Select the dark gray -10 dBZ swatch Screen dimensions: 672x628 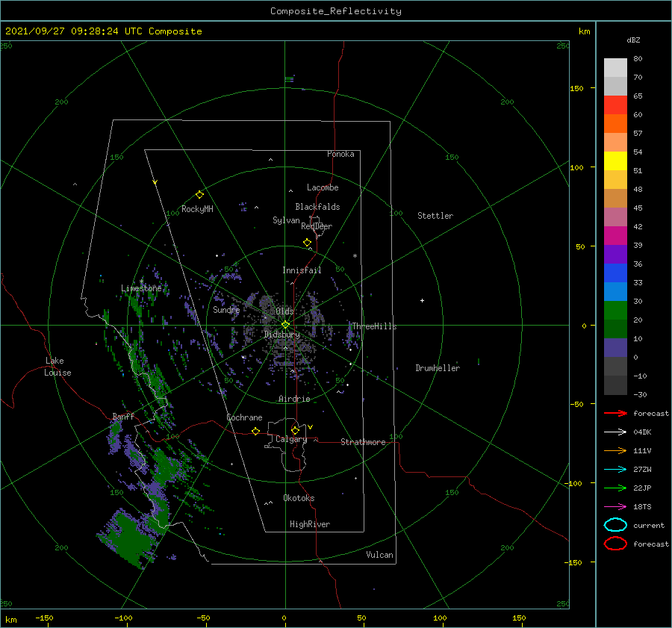(x=615, y=385)
